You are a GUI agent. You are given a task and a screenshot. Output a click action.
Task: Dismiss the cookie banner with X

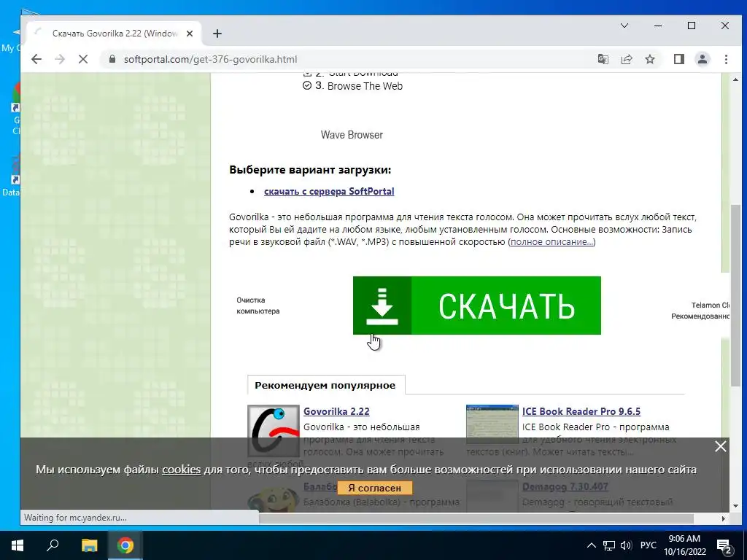pyautogui.click(x=720, y=446)
